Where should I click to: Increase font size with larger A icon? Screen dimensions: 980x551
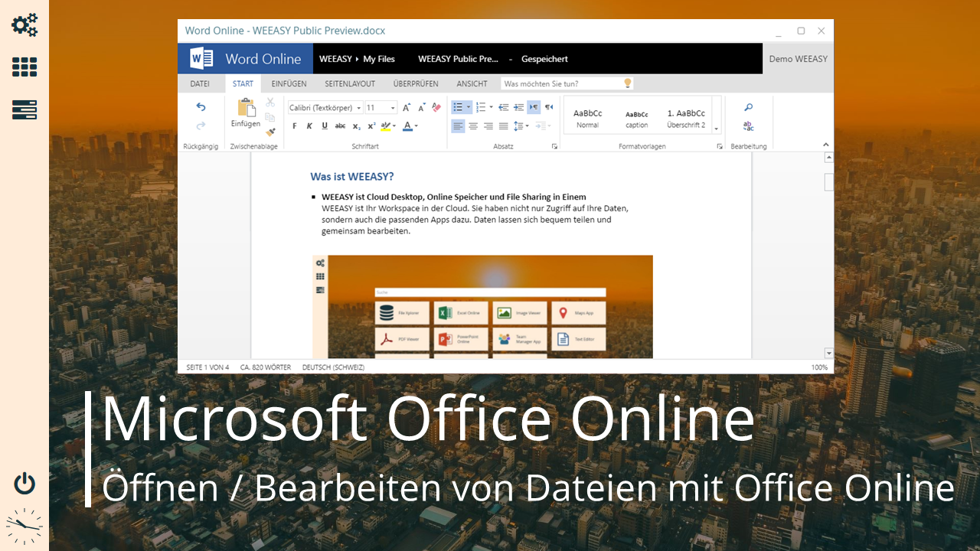(x=407, y=108)
